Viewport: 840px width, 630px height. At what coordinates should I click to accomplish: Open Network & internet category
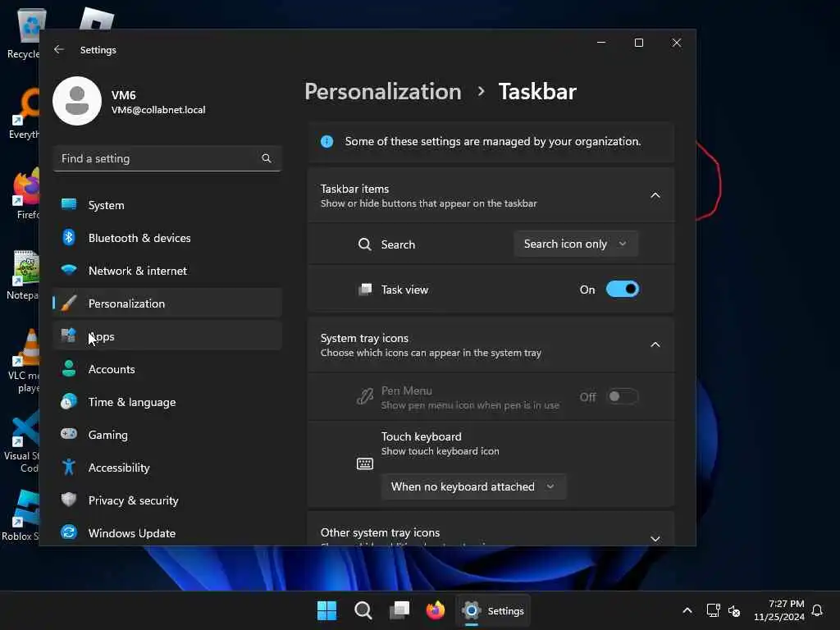[167, 271]
